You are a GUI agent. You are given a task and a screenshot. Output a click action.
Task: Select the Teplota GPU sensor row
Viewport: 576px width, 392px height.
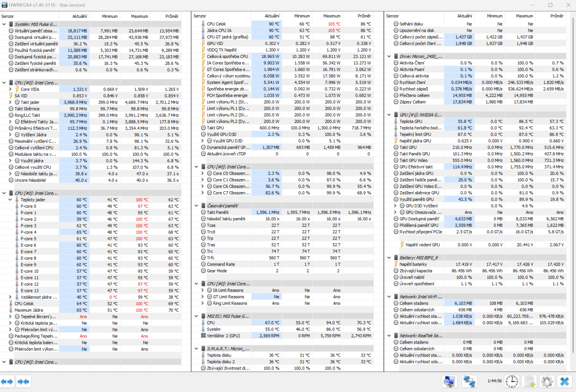coord(411,121)
